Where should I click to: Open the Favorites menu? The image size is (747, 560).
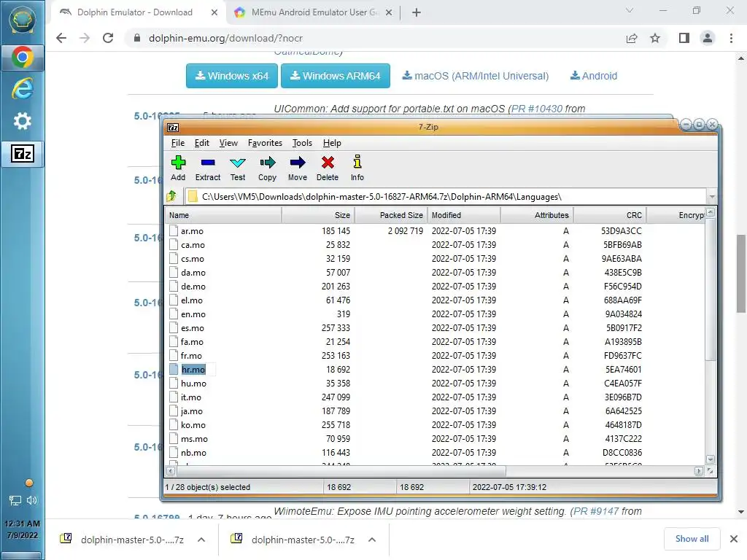pyautogui.click(x=265, y=143)
